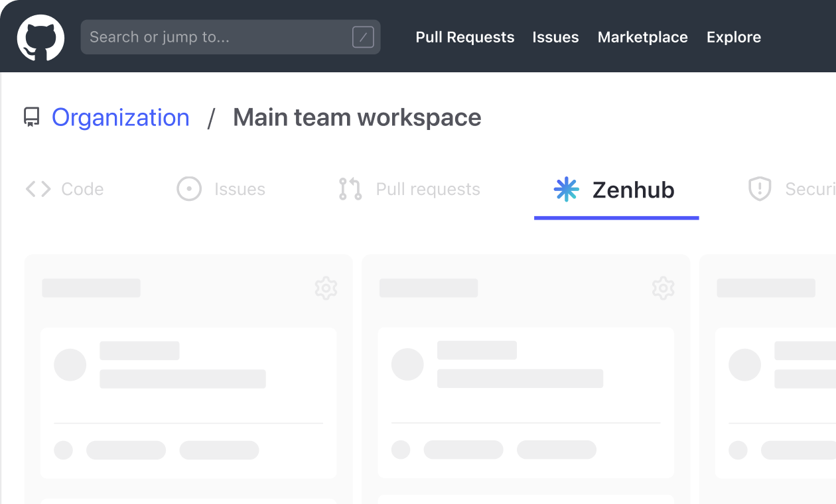Click the Main team workspace title
The height and width of the screenshot is (504, 836).
(356, 117)
